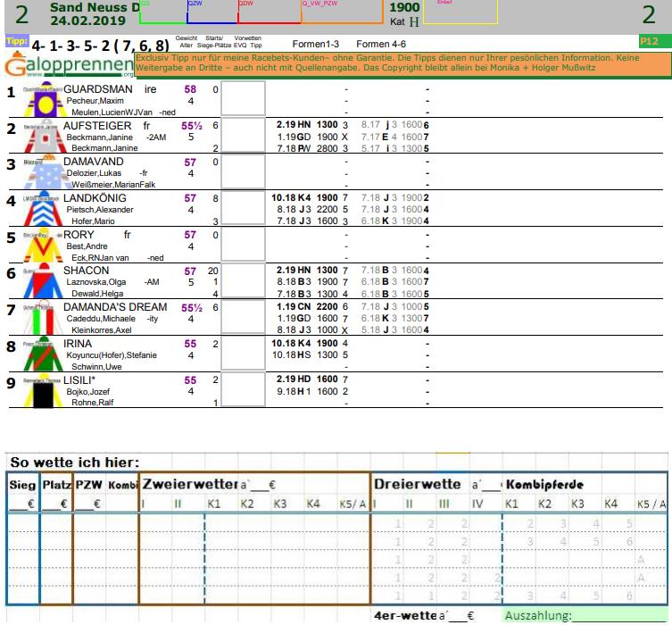Click the green P12 badge
This screenshot has width=672, height=625.
pyautogui.click(x=654, y=41)
